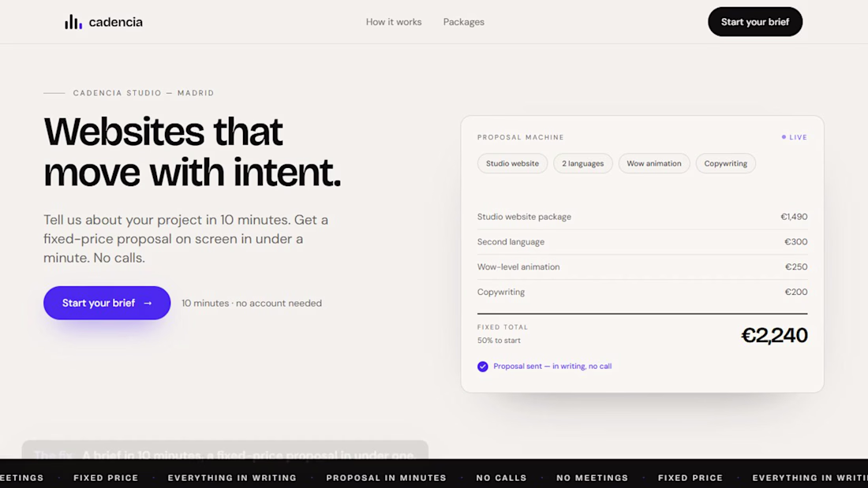This screenshot has height=488, width=868.
Task: Click the purple checkmark beside Proposal sent
Action: click(483, 367)
